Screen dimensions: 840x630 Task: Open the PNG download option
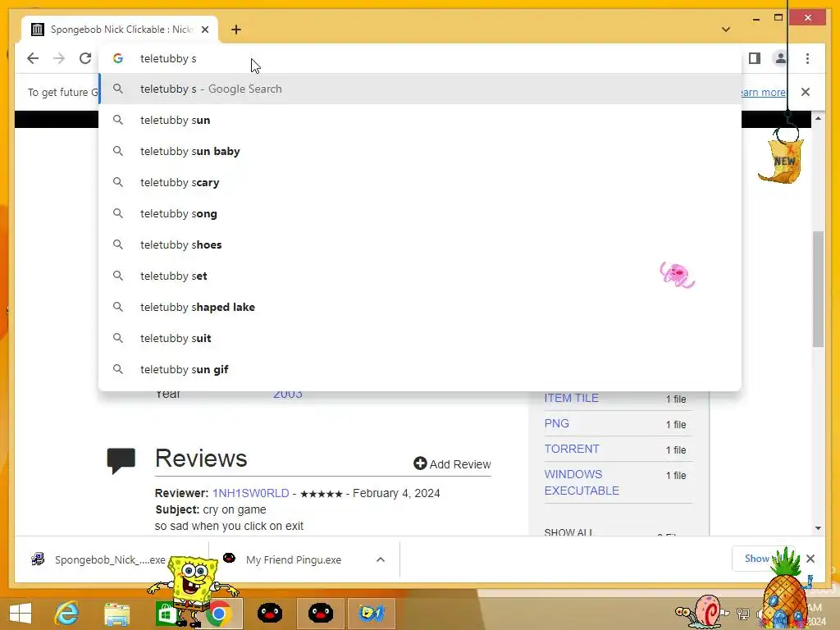557,423
